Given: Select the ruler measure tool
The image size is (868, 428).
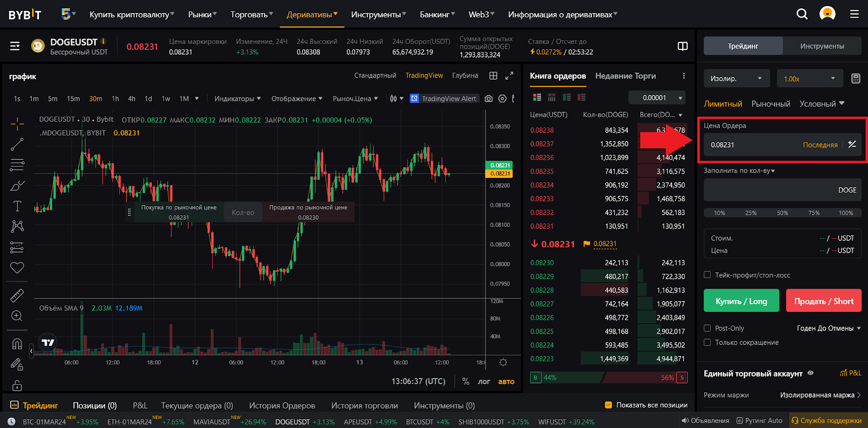Looking at the screenshot, I should (17, 296).
